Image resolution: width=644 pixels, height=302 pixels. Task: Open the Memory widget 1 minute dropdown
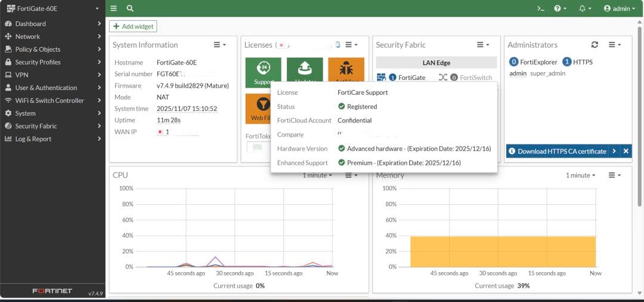pyautogui.click(x=580, y=175)
